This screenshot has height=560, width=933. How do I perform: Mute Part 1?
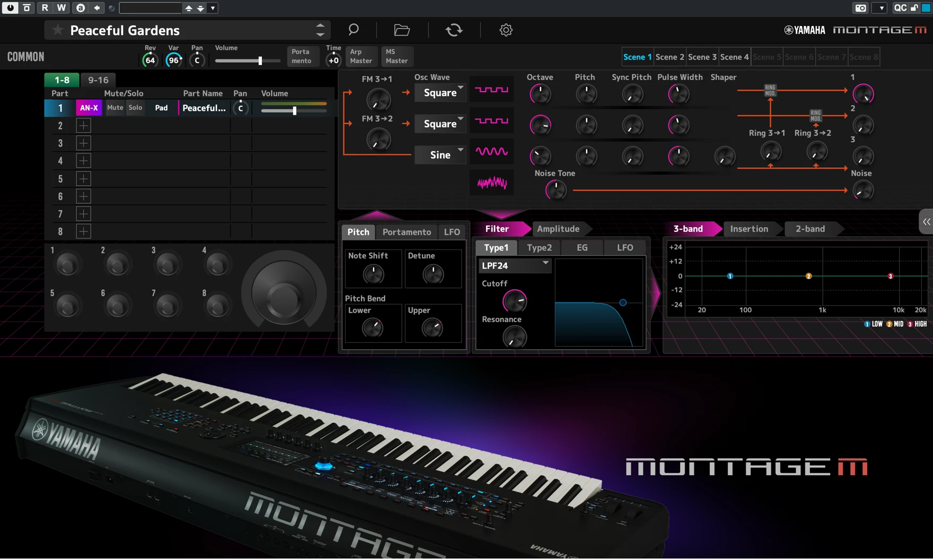(115, 108)
